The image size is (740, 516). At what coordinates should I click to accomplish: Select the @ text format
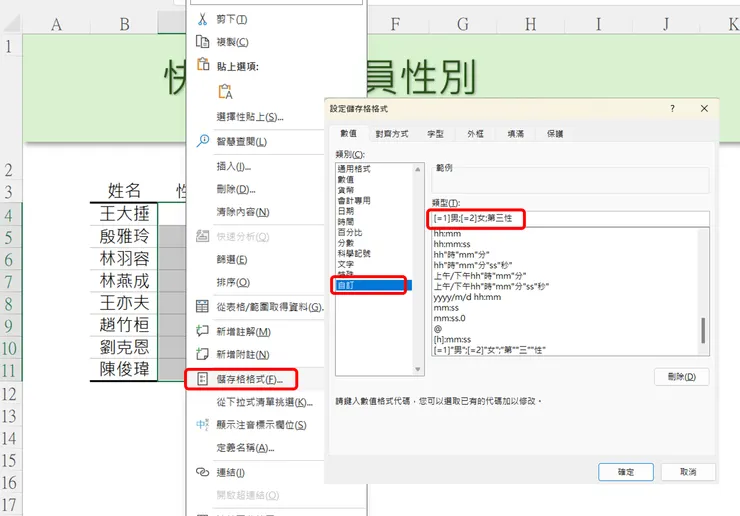[437, 329]
